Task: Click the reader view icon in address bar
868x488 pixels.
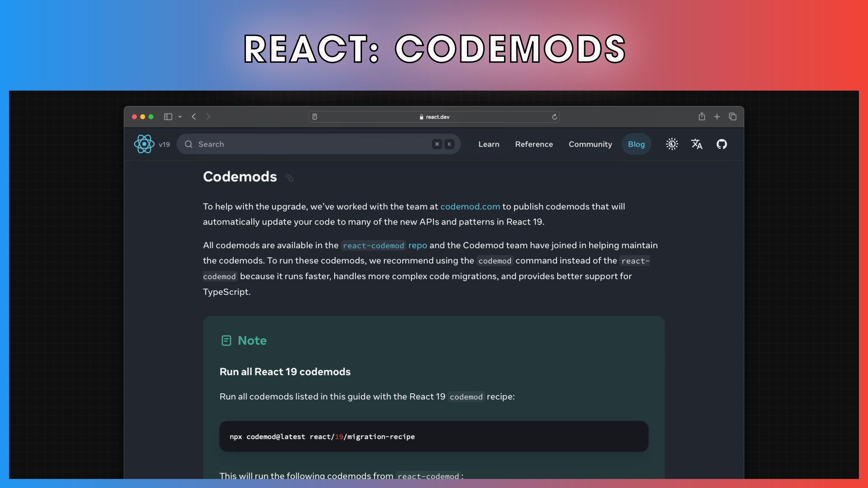Action: (x=315, y=117)
